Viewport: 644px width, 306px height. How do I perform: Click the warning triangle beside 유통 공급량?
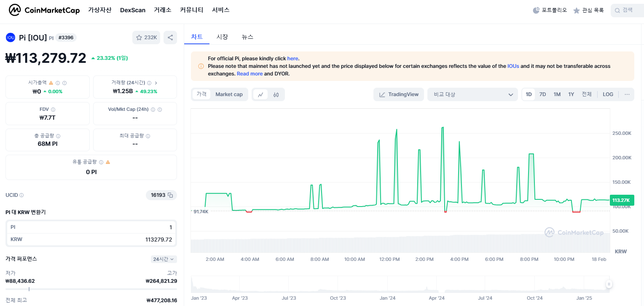click(108, 162)
